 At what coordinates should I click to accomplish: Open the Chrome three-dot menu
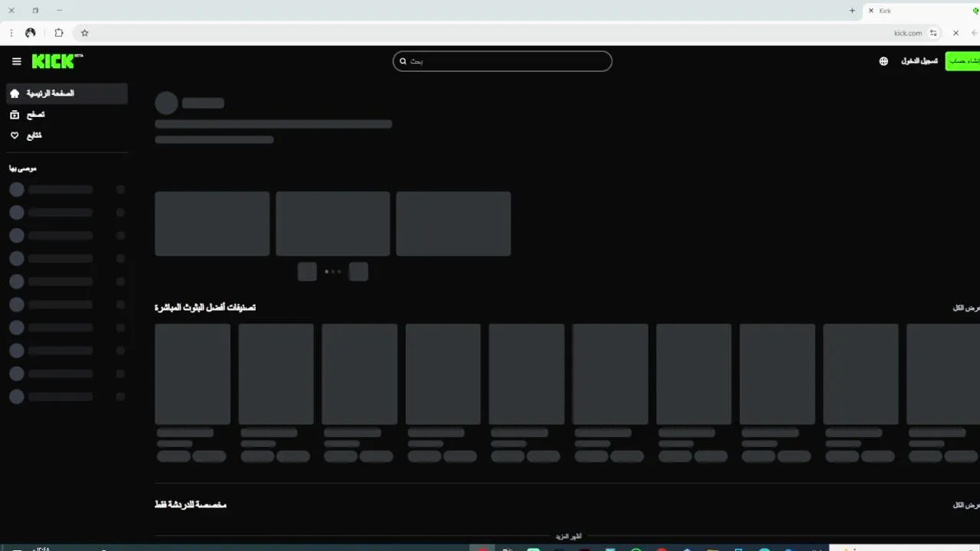pyautogui.click(x=11, y=33)
